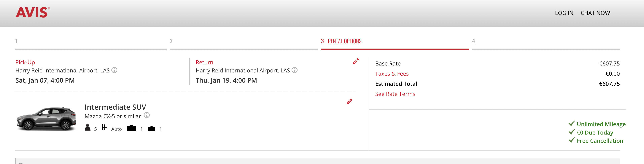
Task: Click the large suitcase luggage icon
Action: [x=131, y=129]
